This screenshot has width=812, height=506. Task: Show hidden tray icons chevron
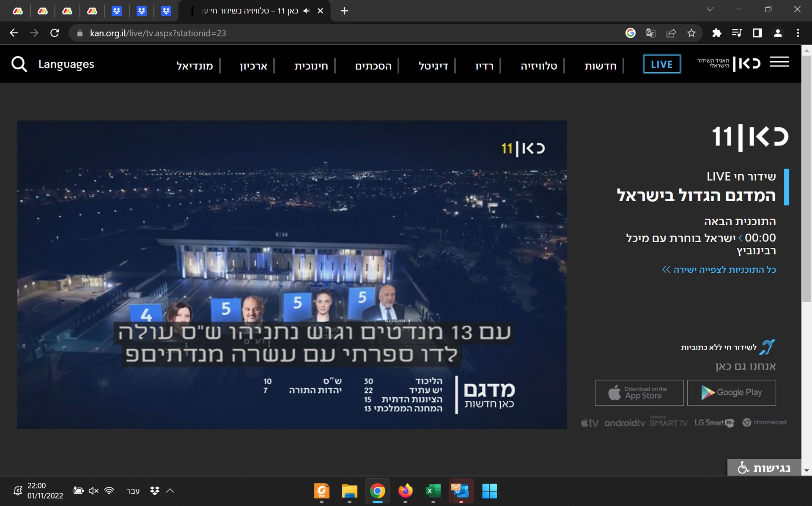pos(170,491)
